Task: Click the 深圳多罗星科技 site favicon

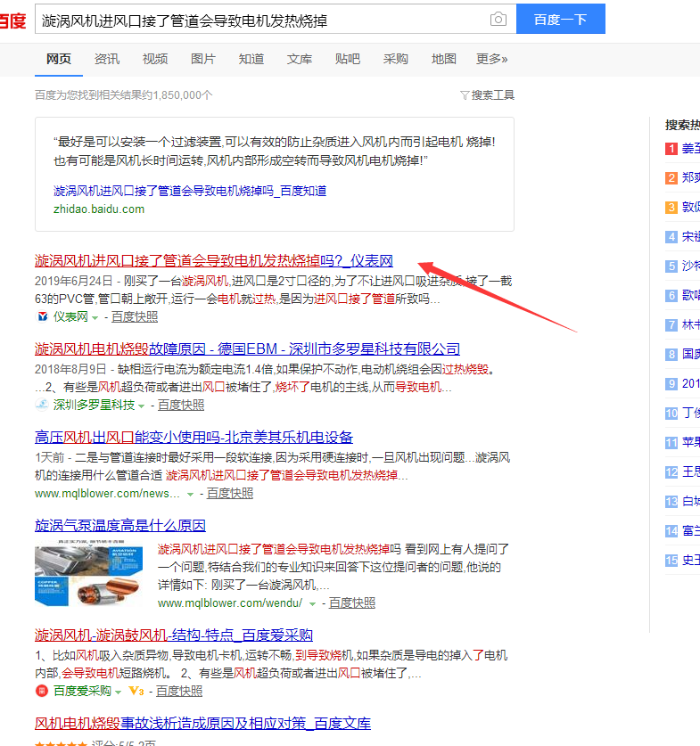Action: tap(42, 405)
